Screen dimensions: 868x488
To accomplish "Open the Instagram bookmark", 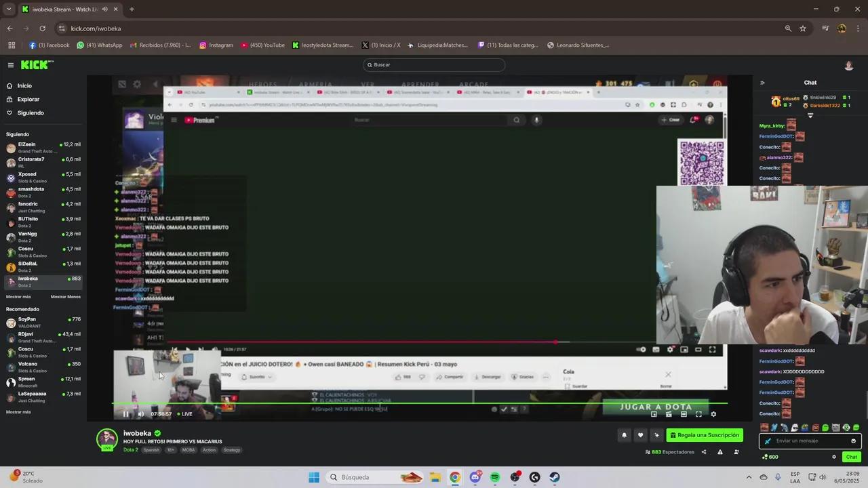I will 216,45.
